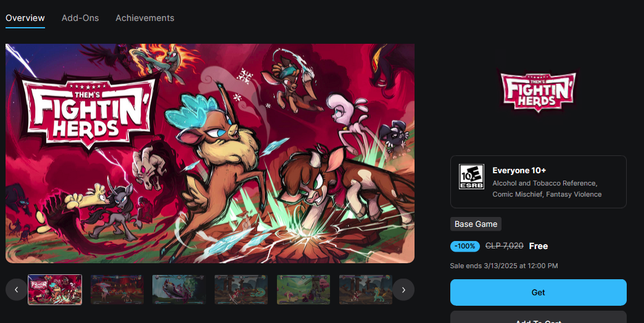Advance the carousel with the right arrow
Screen dimensions: 644x323
point(403,290)
